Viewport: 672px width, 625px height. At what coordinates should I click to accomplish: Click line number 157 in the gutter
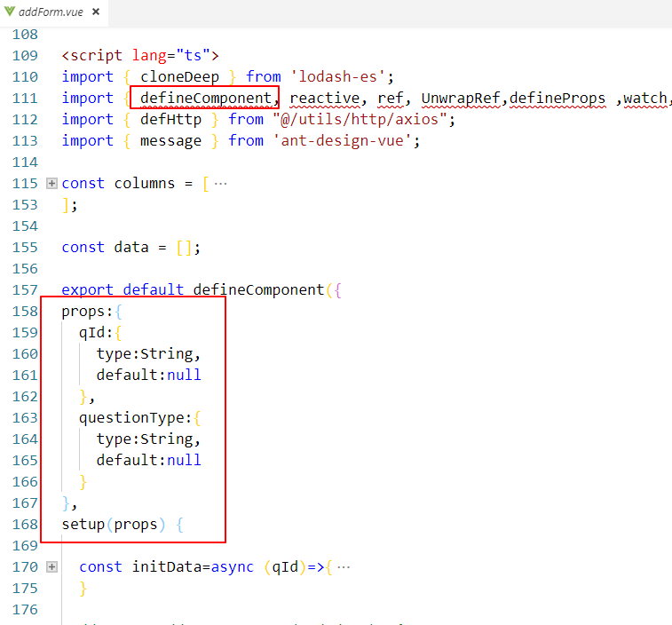(x=25, y=289)
